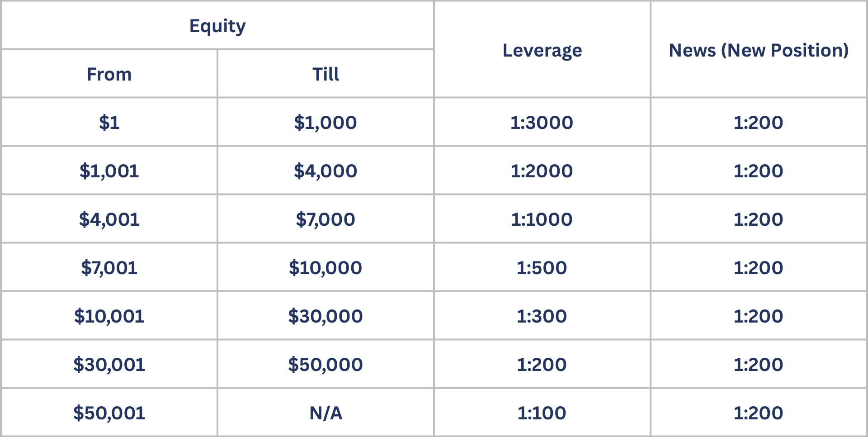The width and height of the screenshot is (868, 437).
Task: Select the 1:1000 leverage cell
Action: pyautogui.click(x=542, y=219)
